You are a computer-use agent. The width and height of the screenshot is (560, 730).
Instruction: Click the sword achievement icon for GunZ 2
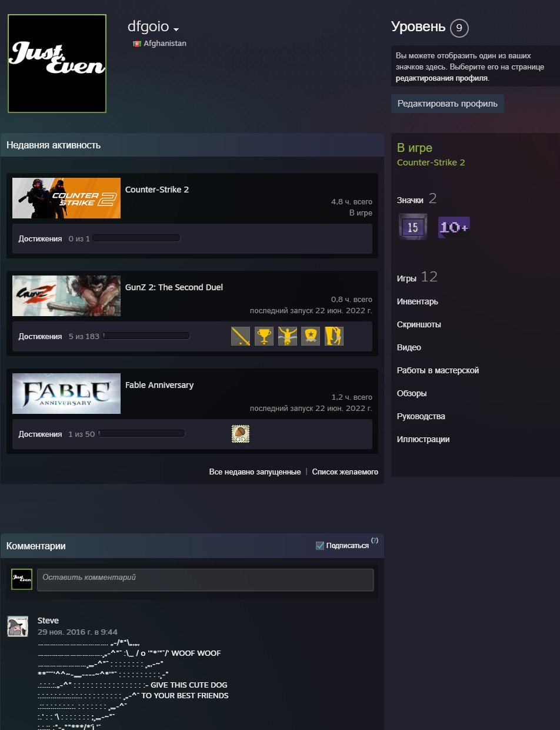[x=241, y=336]
